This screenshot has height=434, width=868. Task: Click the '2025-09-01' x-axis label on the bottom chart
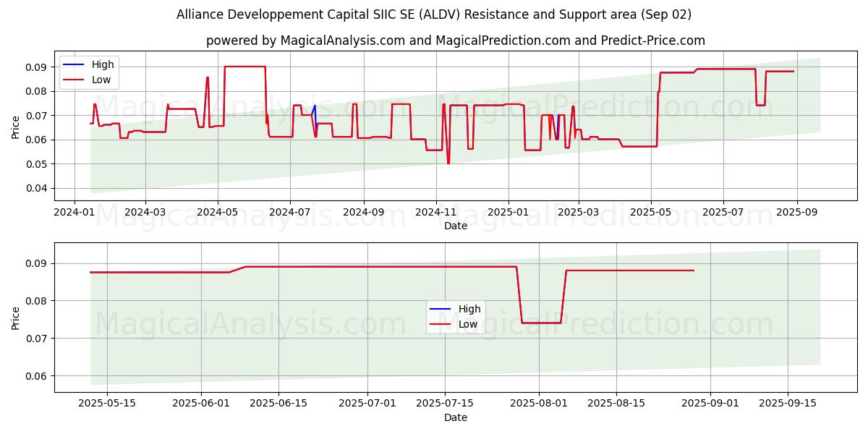click(710, 404)
